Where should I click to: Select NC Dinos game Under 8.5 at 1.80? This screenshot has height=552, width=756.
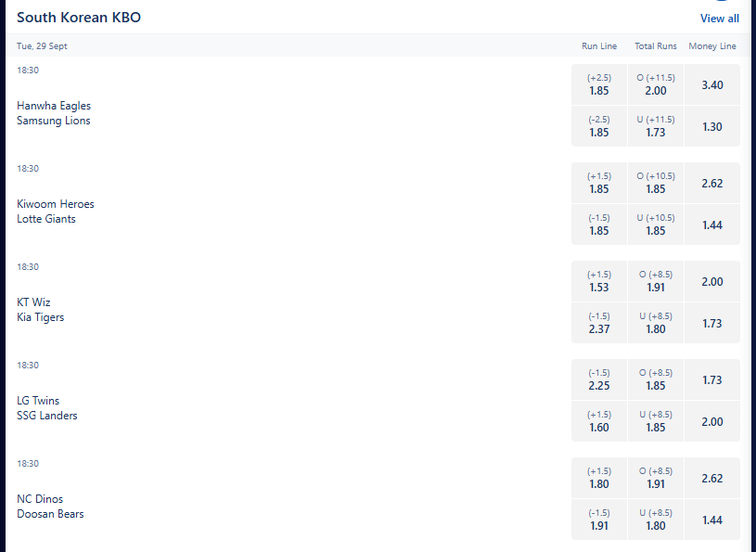click(x=655, y=520)
